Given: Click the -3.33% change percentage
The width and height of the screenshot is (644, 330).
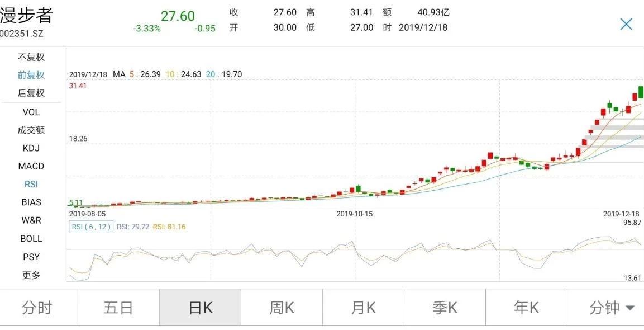Looking at the screenshot, I should click(147, 29).
